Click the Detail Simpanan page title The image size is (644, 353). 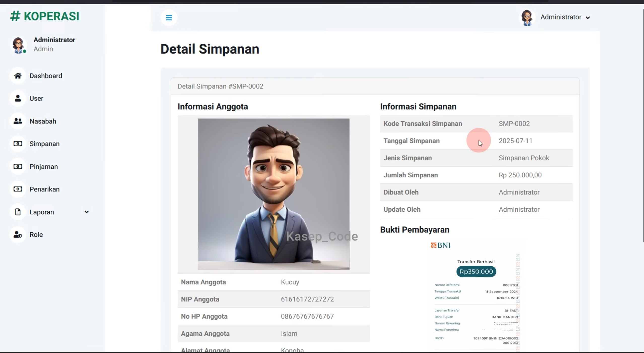click(x=210, y=49)
